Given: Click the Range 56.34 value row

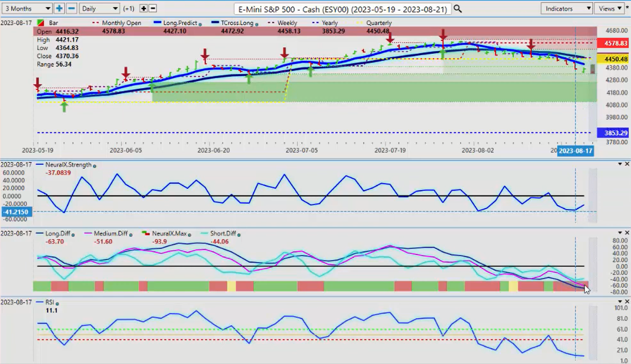Looking at the screenshot, I should [x=54, y=64].
